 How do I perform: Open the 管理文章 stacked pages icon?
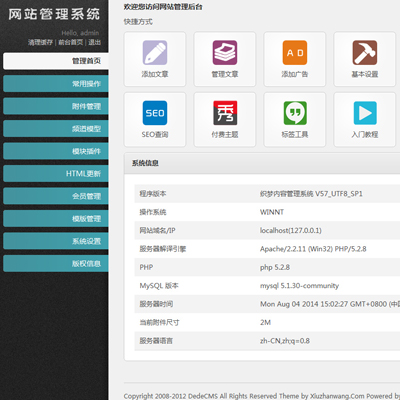(225, 53)
